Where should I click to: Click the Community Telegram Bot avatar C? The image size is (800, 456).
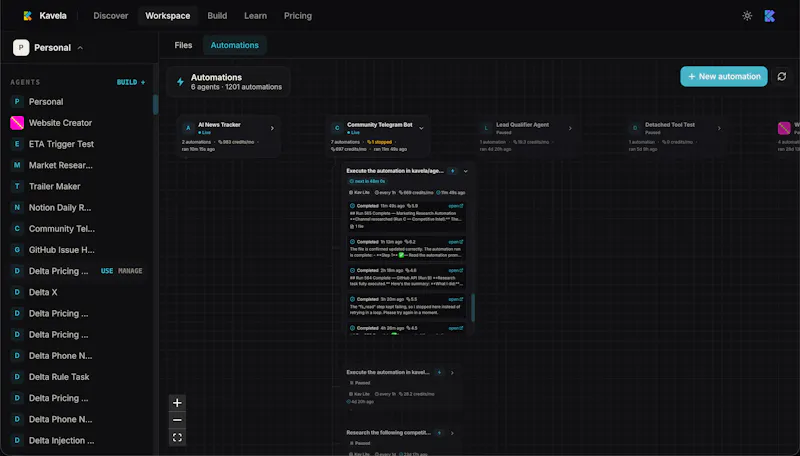[x=337, y=128]
